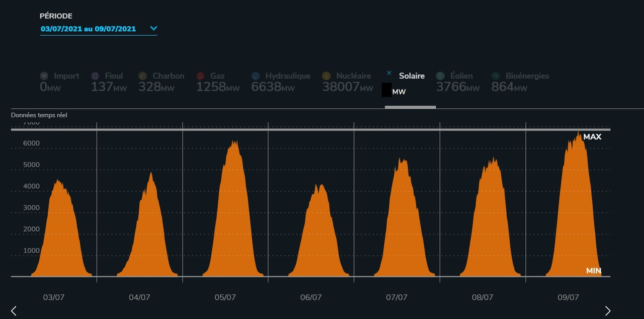Viewport: 644px width, 319px height.
Task: Select the Bioénergies source tab
Action: (520, 82)
